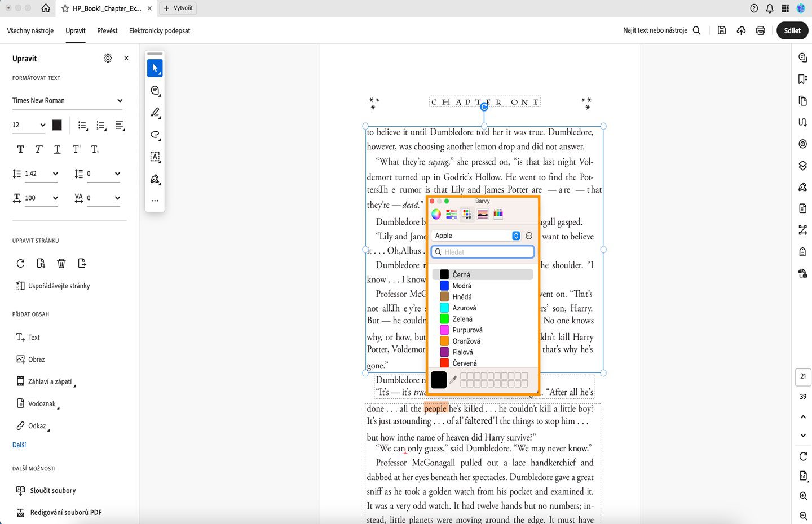
Task: Select Oranžová color in the list
Action: (483, 341)
